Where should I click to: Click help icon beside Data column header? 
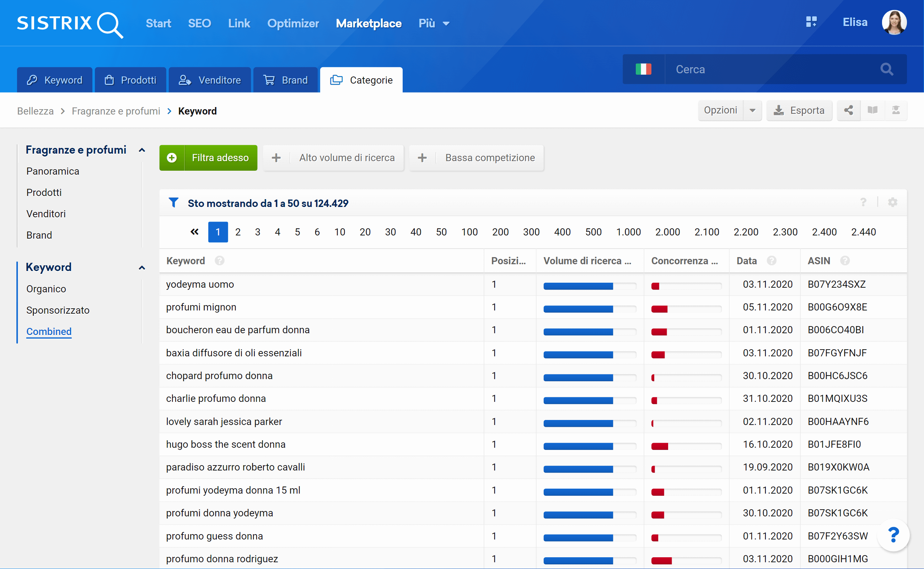772,260
